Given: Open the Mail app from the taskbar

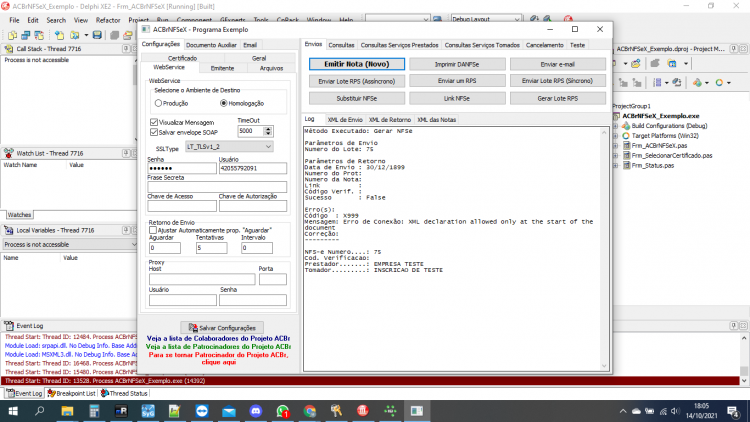Looking at the screenshot, I should (229, 411).
